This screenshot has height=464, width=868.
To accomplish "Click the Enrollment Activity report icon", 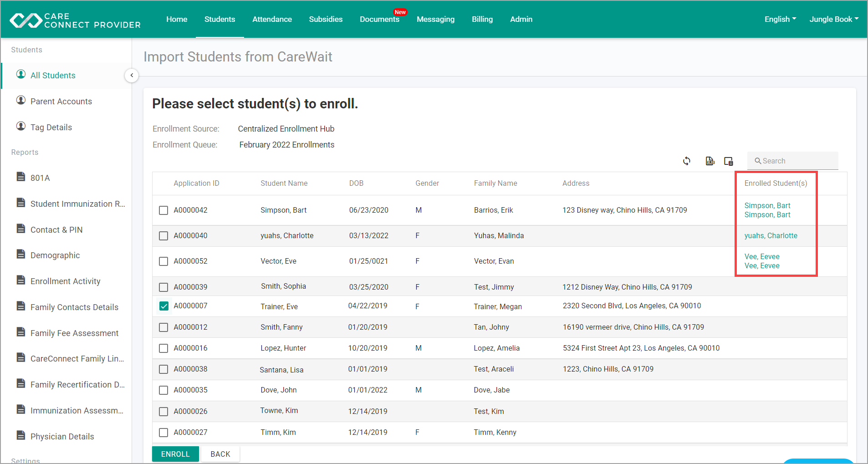I will pyautogui.click(x=21, y=280).
